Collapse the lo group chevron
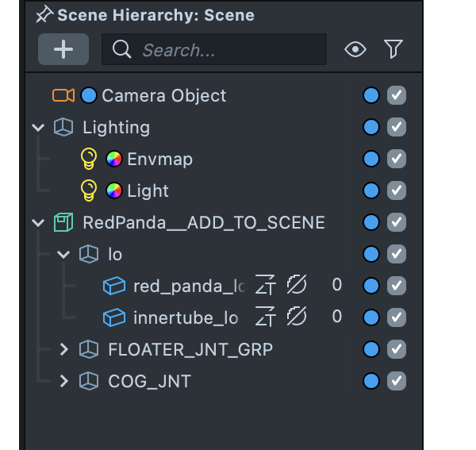 pos(64,254)
